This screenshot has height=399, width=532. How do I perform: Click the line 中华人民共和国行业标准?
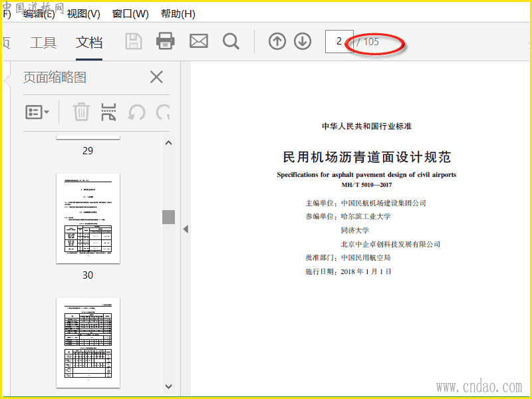tap(367, 126)
